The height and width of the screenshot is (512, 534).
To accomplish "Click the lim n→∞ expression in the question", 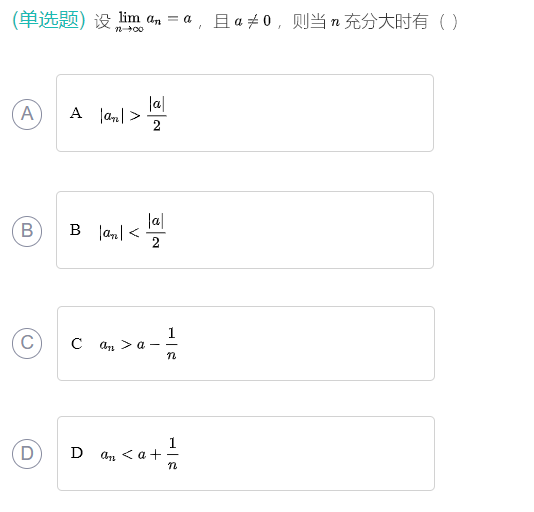I will pyautogui.click(x=129, y=21).
